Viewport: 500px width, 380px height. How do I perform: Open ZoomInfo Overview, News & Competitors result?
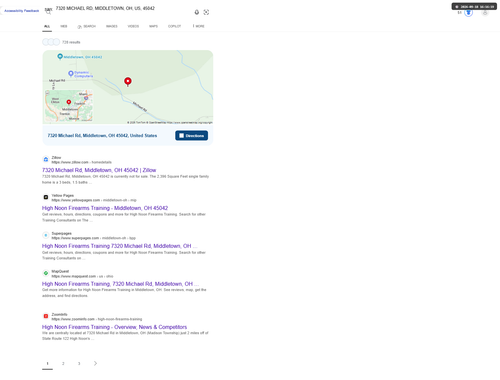pos(114,327)
